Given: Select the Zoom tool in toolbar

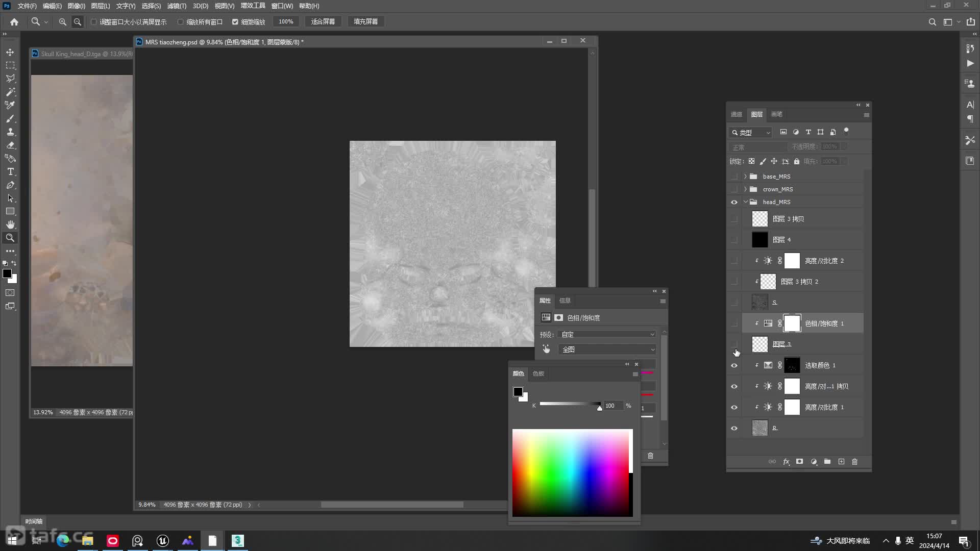Looking at the screenshot, I should point(10,238).
